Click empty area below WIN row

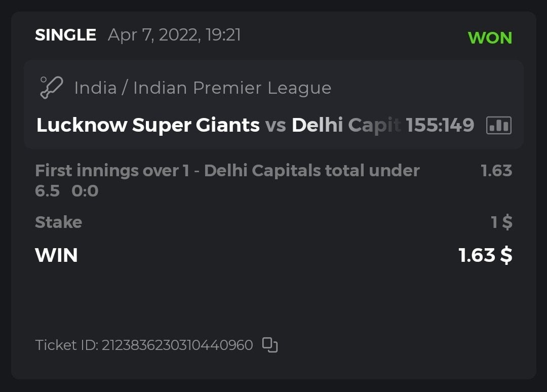coord(273,299)
